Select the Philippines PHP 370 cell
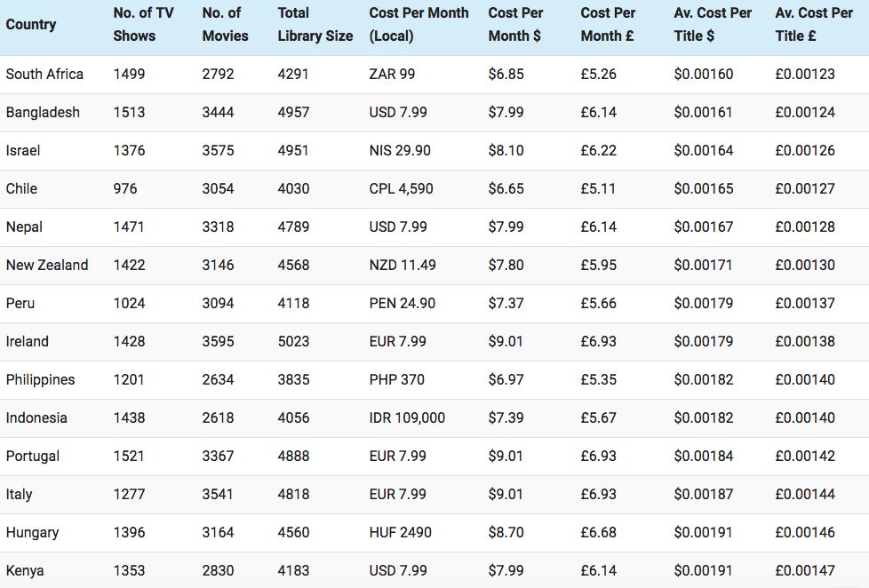869x588 pixels. [396, 380]
